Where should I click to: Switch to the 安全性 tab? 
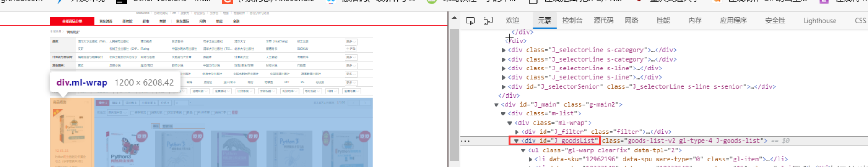pos(775,21)
